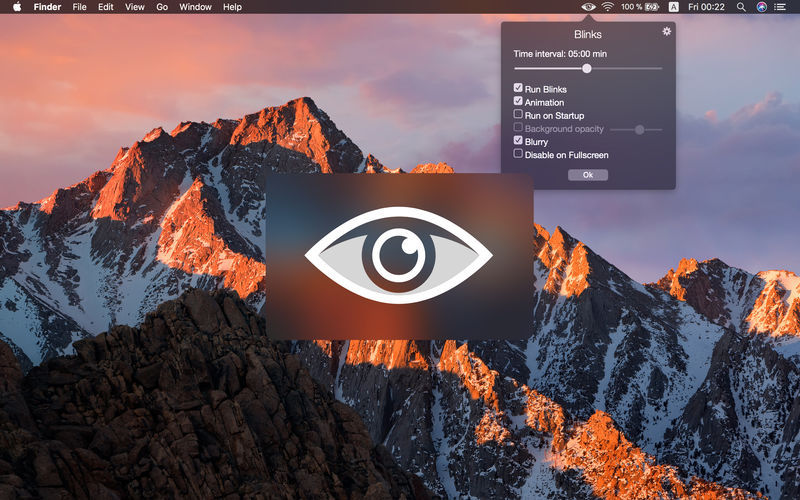Open Notification Center list icon
The image size is (800, 500).
(783, 7)
